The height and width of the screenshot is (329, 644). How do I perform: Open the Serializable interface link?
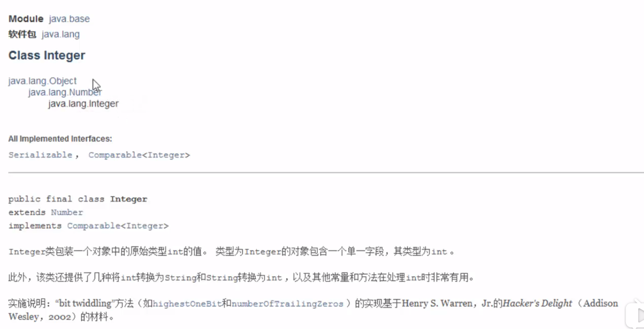pos(40,155)
